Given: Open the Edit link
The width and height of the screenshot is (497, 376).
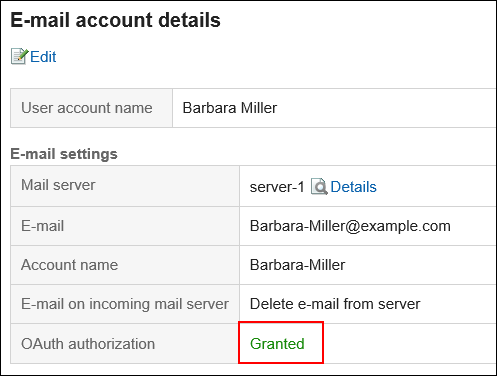Looking at the screenshot, I should [x=43, y=57].
